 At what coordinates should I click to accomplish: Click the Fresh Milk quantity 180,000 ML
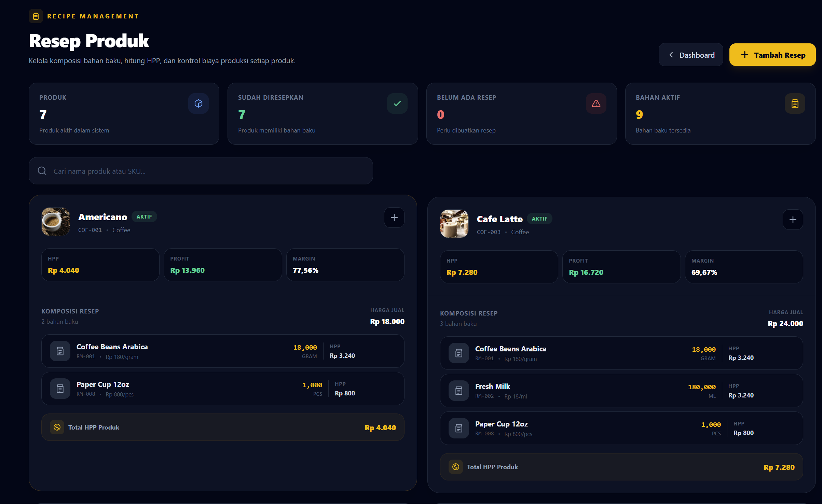click(x=702, y=391)
